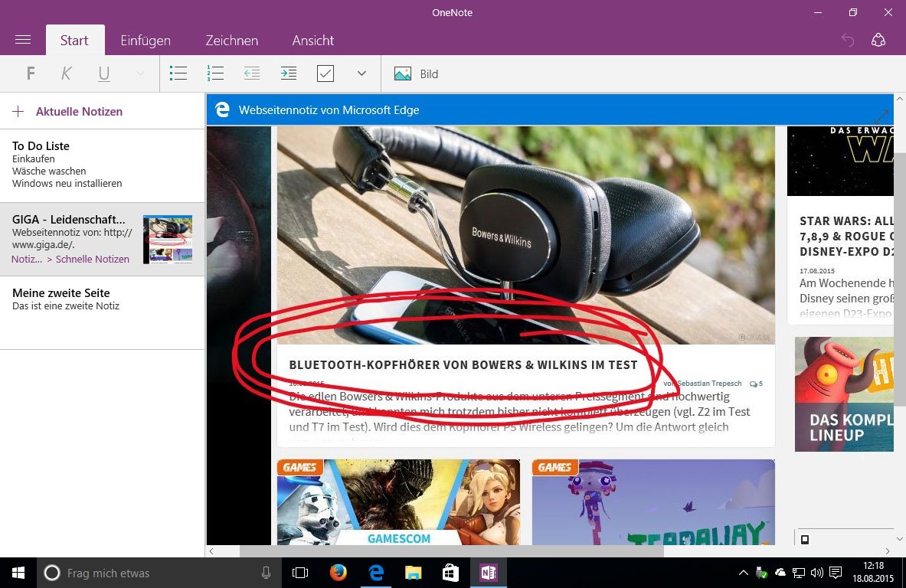Open the Windows Store from taskbar
This screenshot has height=588, width=906.
(450, 573)
